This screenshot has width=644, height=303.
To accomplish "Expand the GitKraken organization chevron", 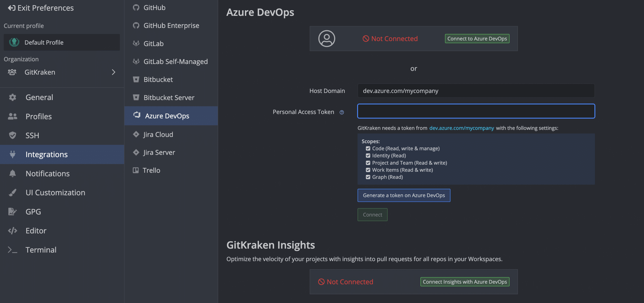I will coord(113,72).
